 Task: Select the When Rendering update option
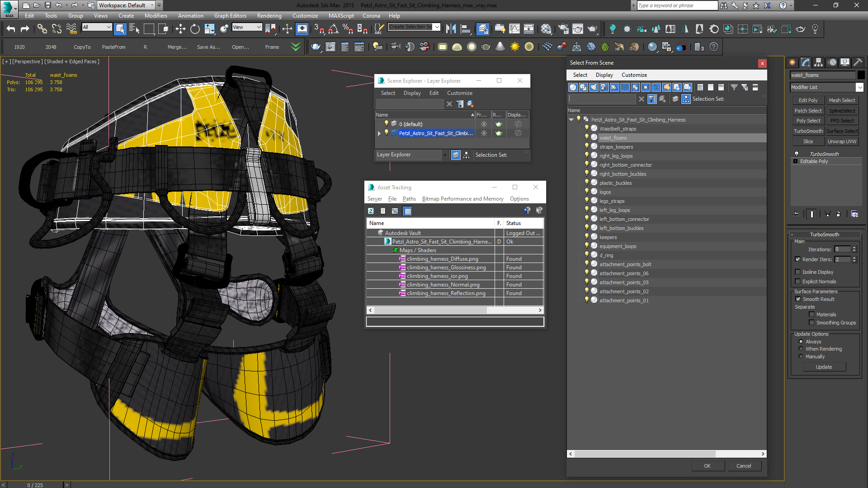coord(801,349)
